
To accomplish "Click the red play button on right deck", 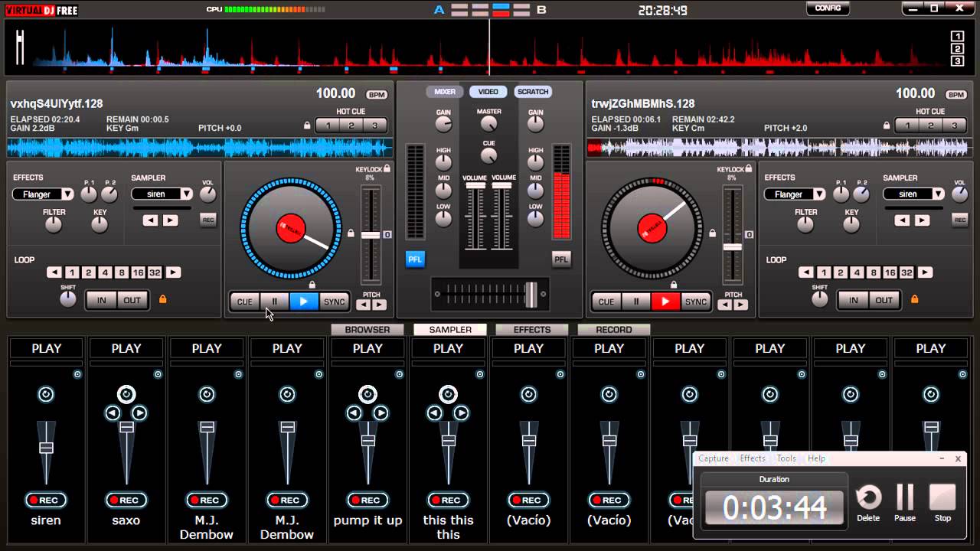I will [665, 302].
